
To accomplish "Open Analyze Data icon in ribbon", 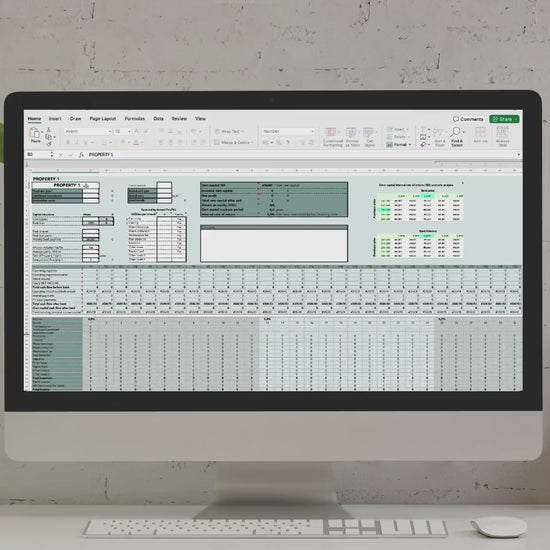I will 502,133.
